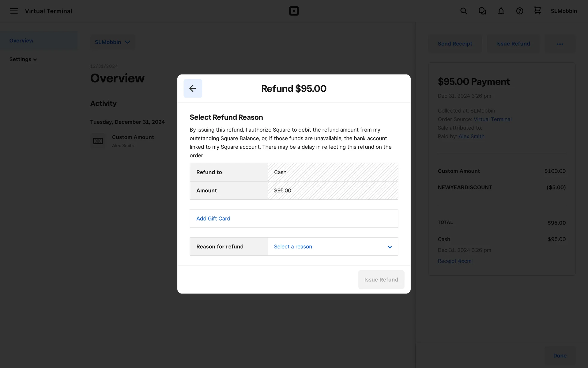Open the SLMobbin account menu
588x368 pixels.
coord(563,11)
